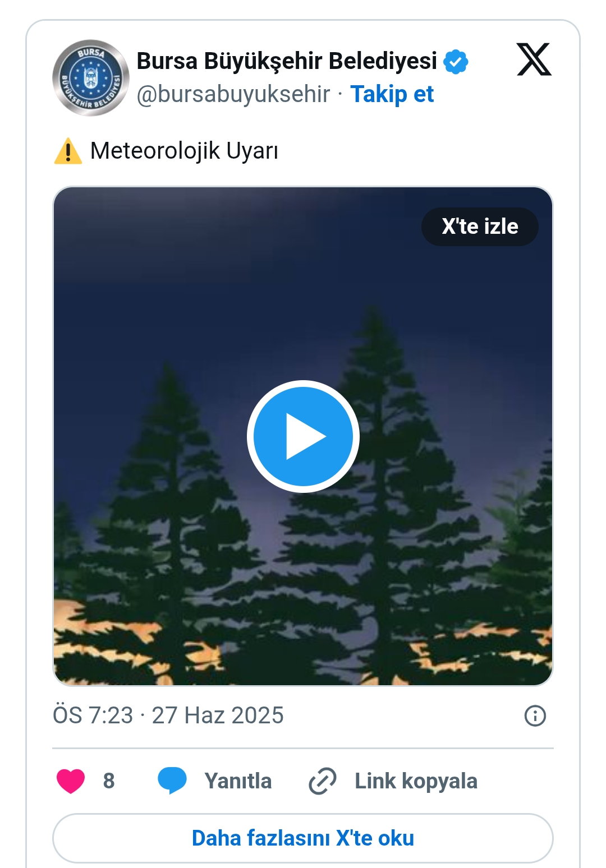This screenshot has height=868, width=606.
Task: Open the X logo link
Action: 534,59
